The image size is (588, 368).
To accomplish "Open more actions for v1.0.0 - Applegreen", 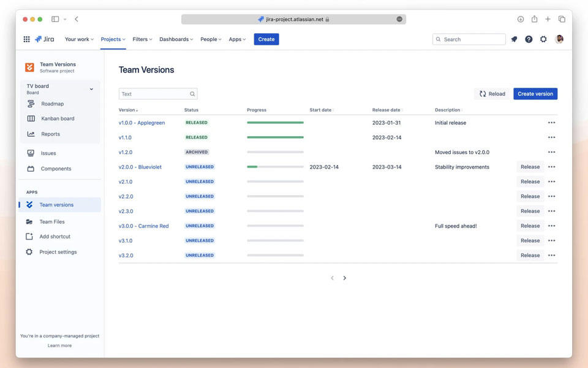I will point(551,123).
